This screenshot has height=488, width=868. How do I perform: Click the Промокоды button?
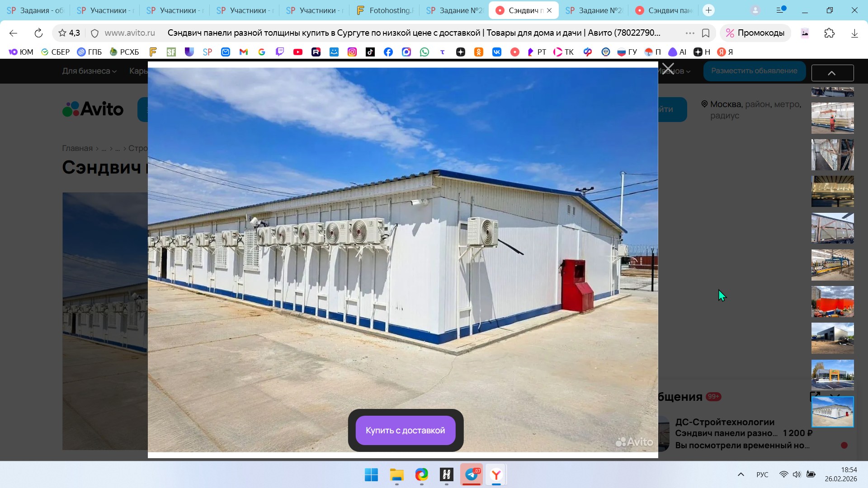pyautogui.click(x=755, y=33)
